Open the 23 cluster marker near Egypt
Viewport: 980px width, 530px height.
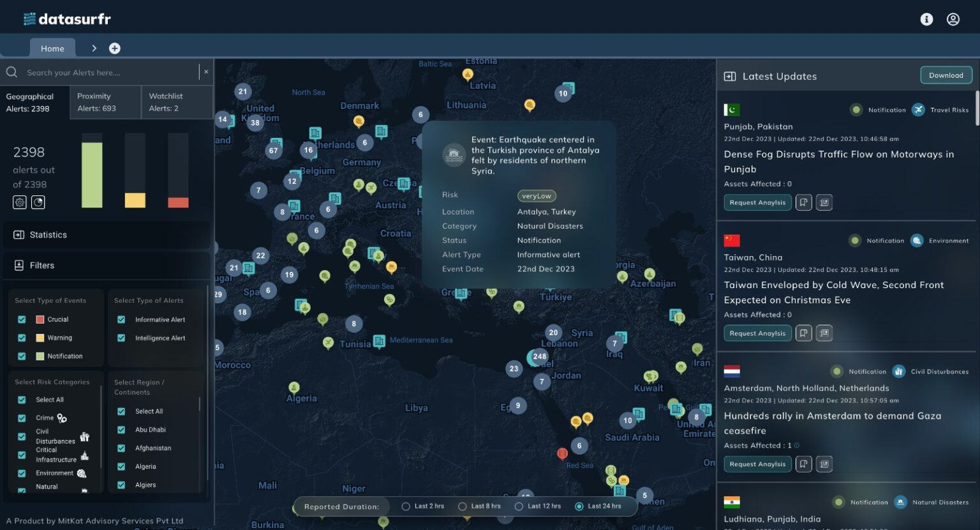(514, 368)
